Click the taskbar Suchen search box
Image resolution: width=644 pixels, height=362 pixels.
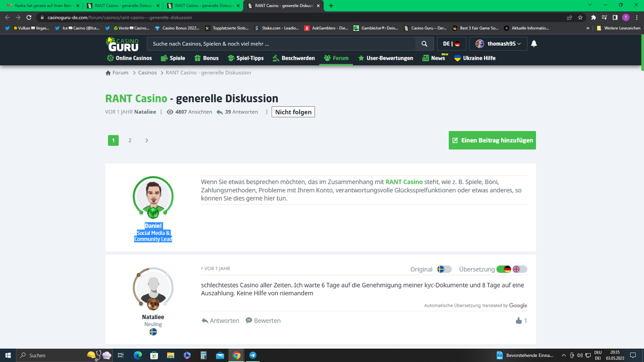tap(65, 355)
